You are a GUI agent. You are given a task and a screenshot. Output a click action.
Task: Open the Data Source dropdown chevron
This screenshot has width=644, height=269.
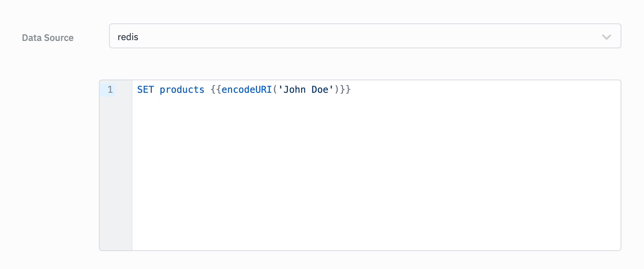[x=606, y=37]
